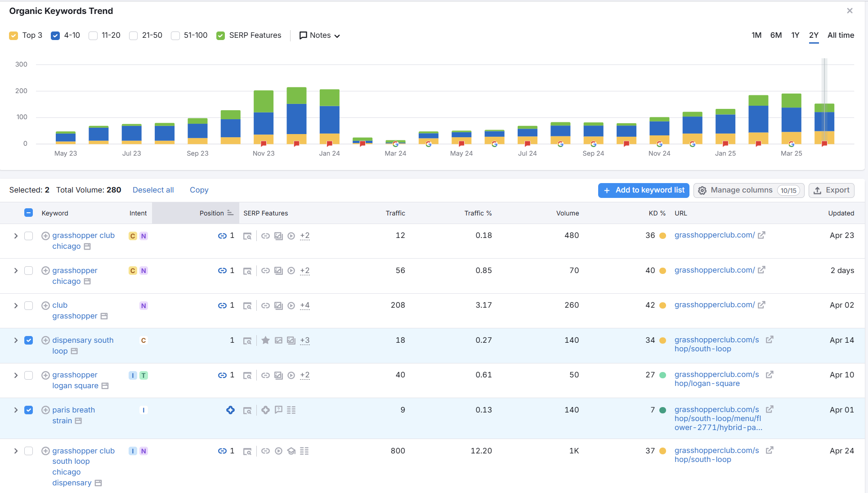Screen dimensions: 868x493
Task: Open grasshopperclub.com external link for club grasshopper
Action: 761,305
